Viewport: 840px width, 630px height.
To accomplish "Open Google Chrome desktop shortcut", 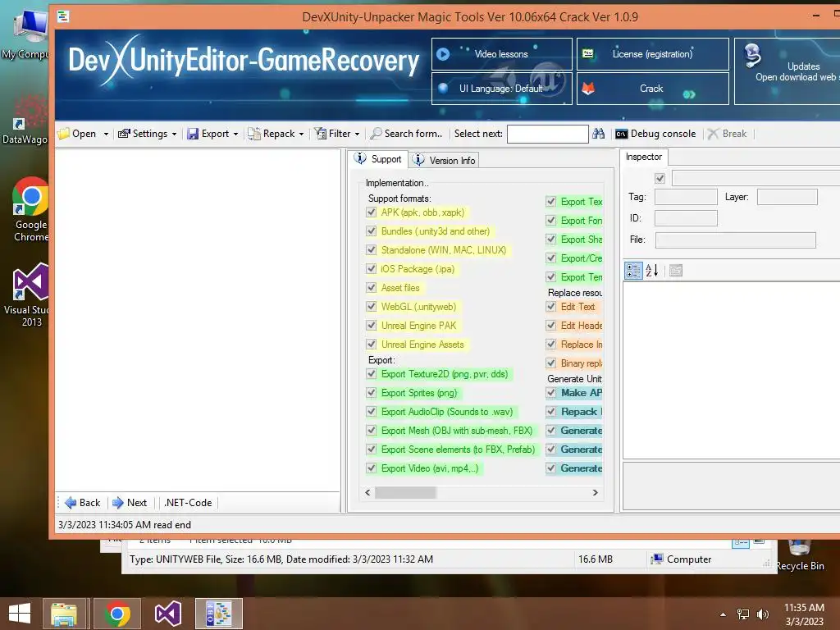I will point(30,210).
